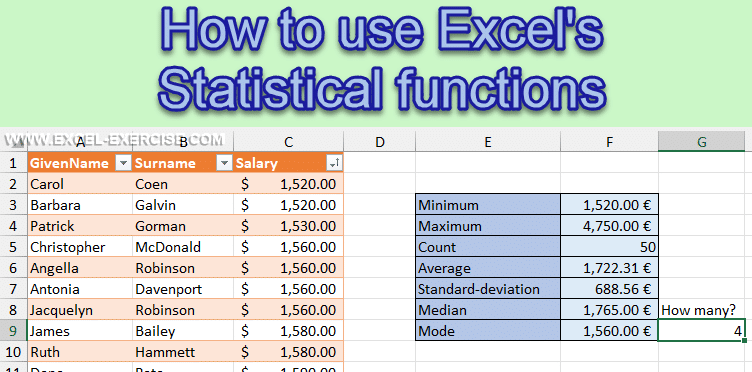This screenshot has width=752, height=372.
Task: Click the Standard-deviation label cell
Action: [488, 289]
